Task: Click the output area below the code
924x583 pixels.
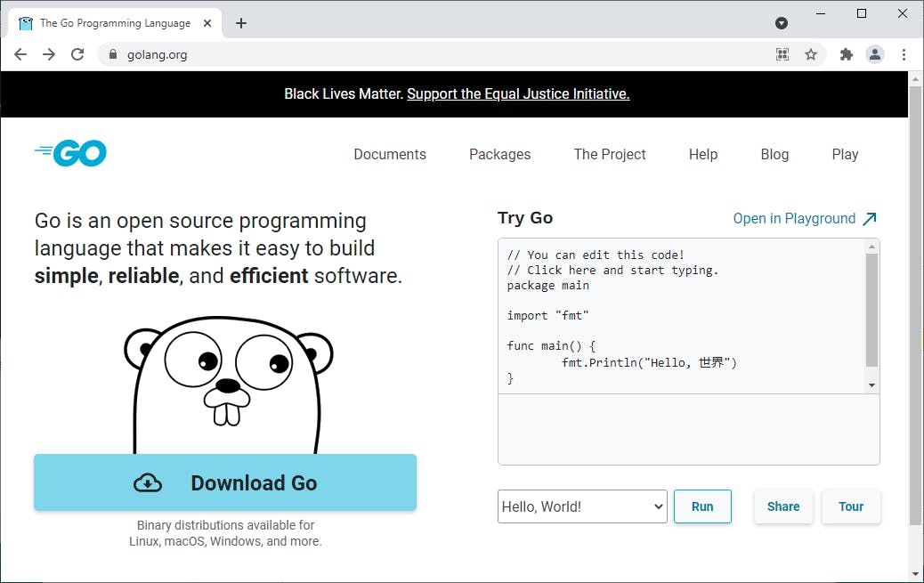Action: pyautogui.click(x=688, y=429)
